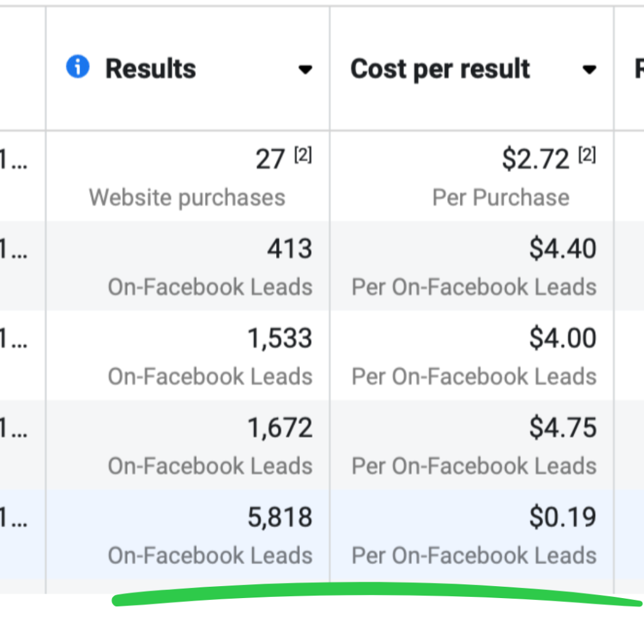
Task: Select the highlighted 5,818 leads result
Action: click(187, 535)
